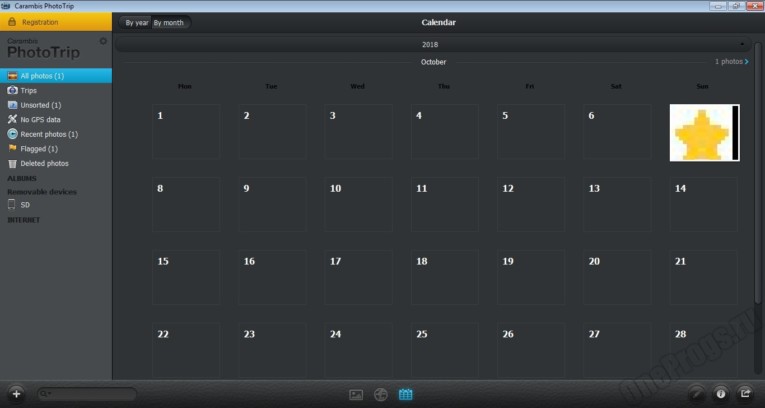The height and width of the screenshot is (408, 765).
Task: Click the INTERNET section header
Action: [x=23, y=220]
